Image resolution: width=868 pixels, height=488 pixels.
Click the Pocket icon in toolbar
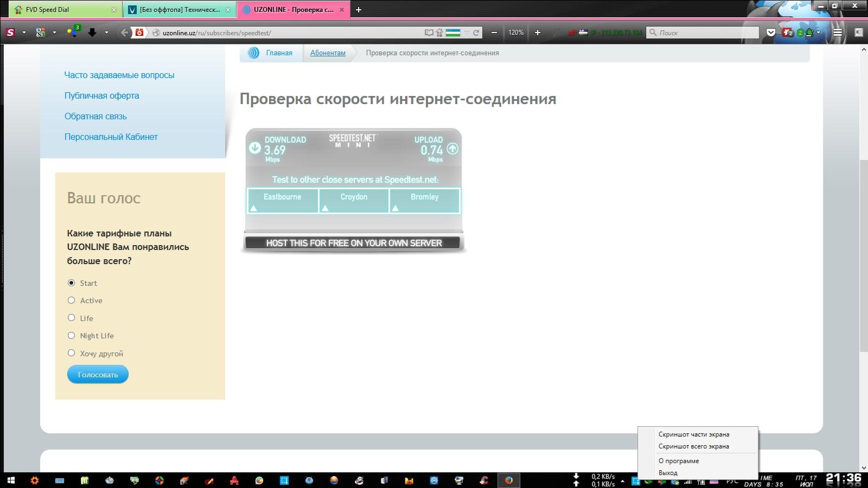coord(770,33)
